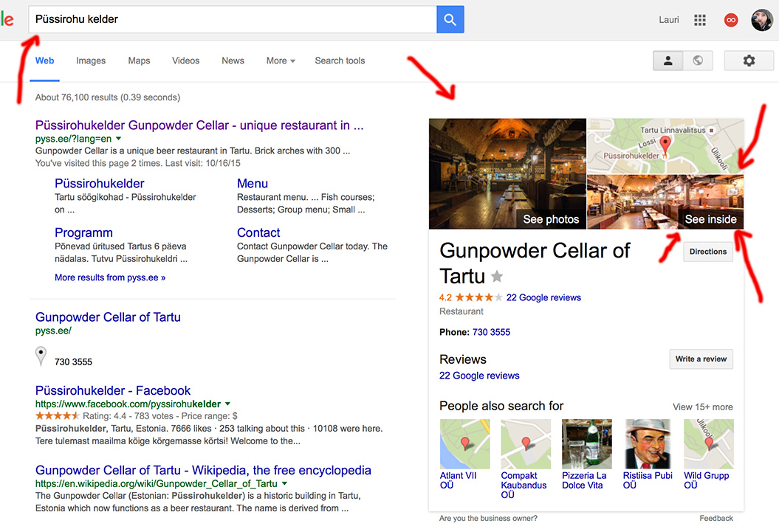The image size is (779, 532).
Task: Select the Images tab
Action: pos(91,61)
